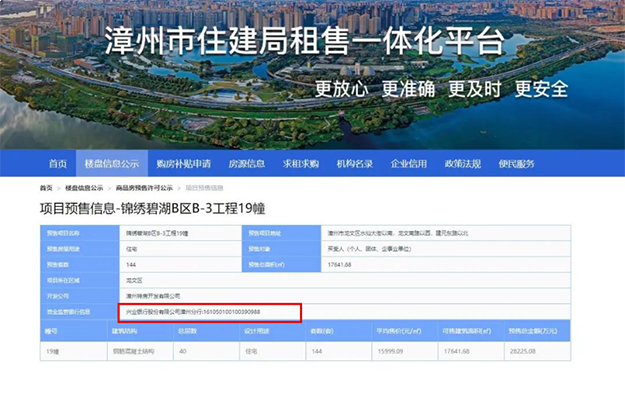Viewport: 625px width, 393px height.
Task: Click 住宅 in the 19幢 building row
Action: pyautogui.click(x=251, y=352)
